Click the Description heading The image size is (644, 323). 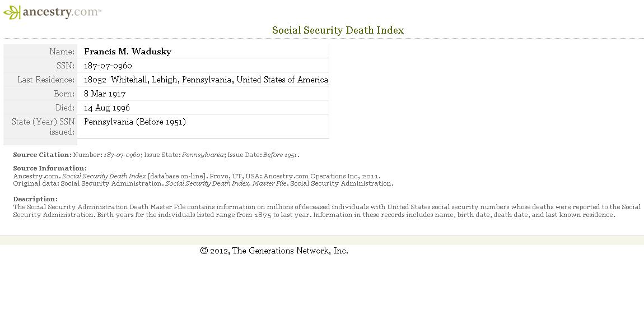pos(35,199)
